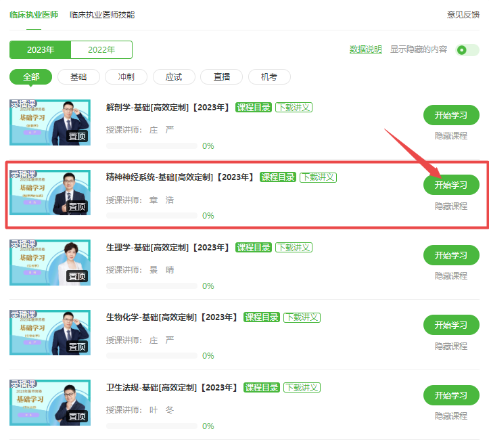489x448 pixels.
Task: Toggle the 显示隐藏的内容 switch
Action: click(467, 50)
